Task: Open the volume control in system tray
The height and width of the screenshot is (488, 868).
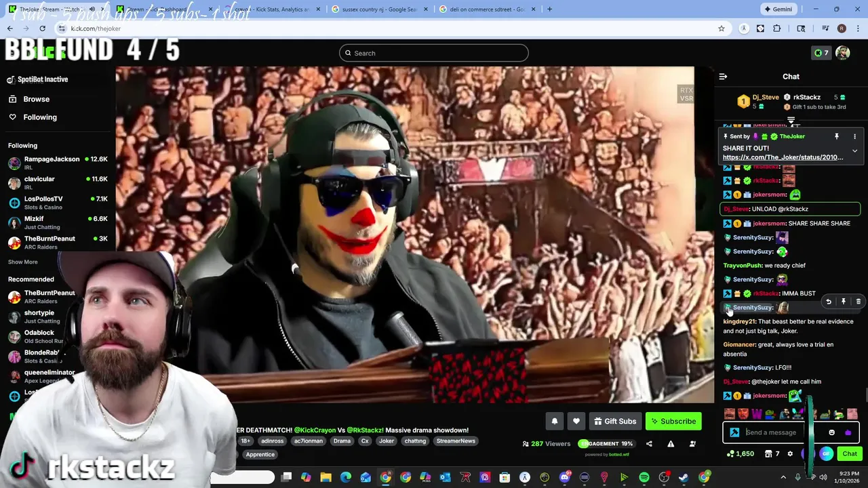Action: [x=823, y=478]
